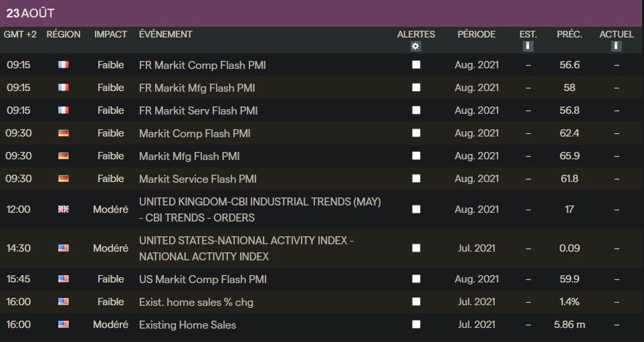Open the Markit Service Flash PMI event
644x342 pixels.
coord(197,179)
